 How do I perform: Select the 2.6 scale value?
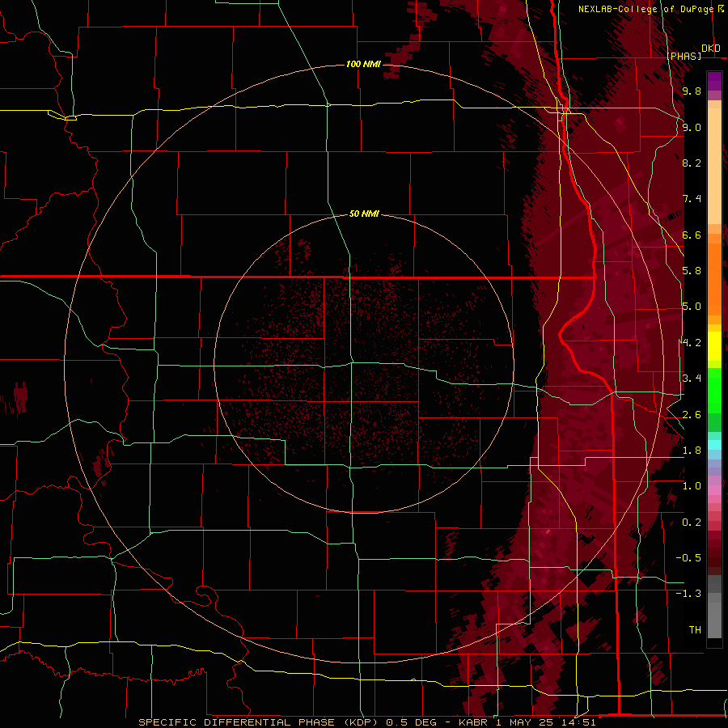click(692, 415)
